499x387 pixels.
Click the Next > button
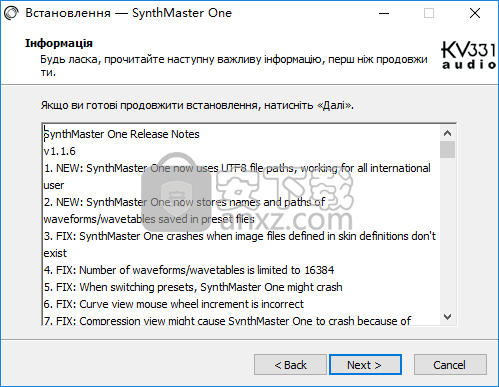pyautogui.click(x=365, y=365)
